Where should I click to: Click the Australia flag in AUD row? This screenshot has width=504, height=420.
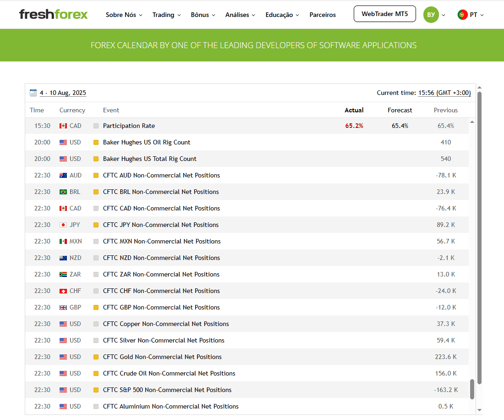coord(63,175)
